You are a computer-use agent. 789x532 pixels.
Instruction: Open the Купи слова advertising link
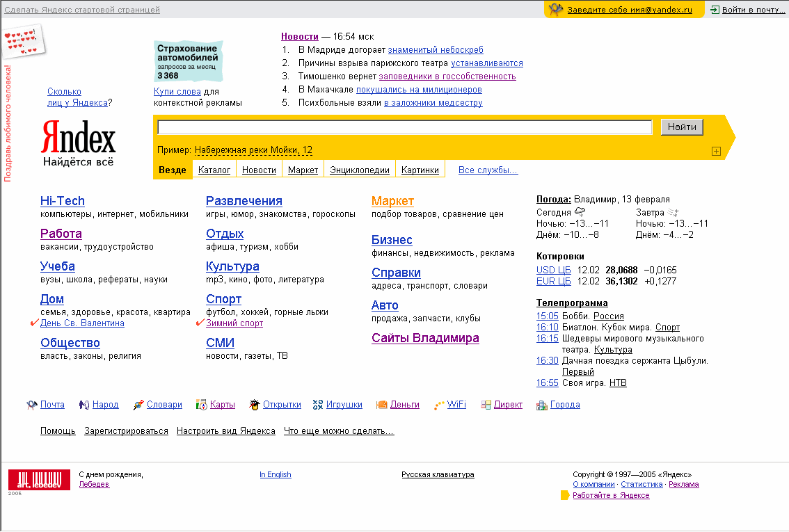pos(177,92)
